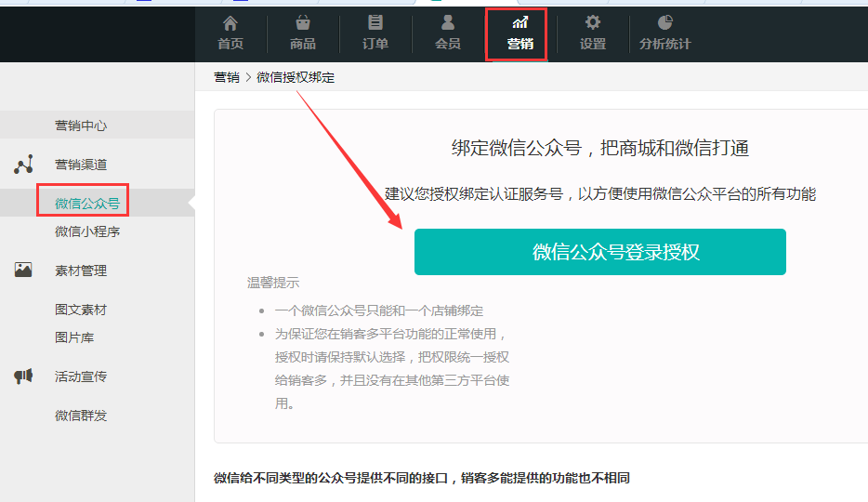Select the 订单 order list icon

[x=375, y=23]
